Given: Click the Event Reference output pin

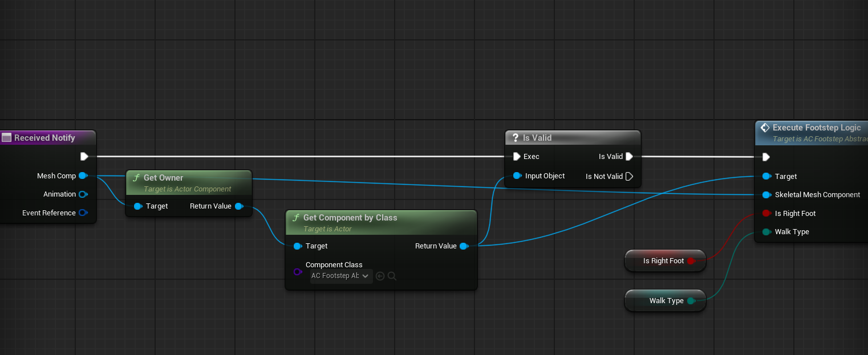Looking at the screenshot, I should (x=83, y=213).
